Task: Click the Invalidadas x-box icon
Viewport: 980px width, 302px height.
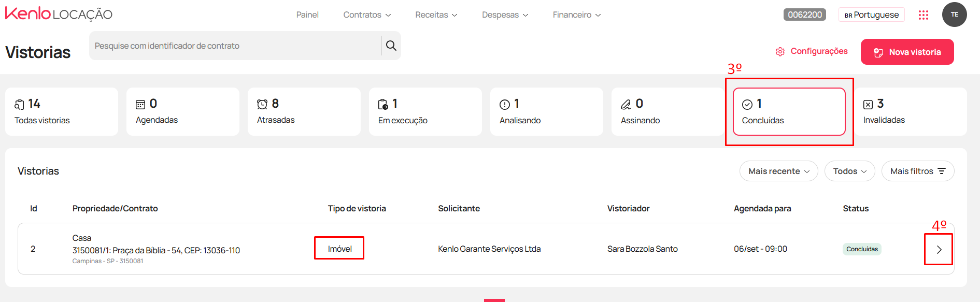Action: tap(868, 105)
